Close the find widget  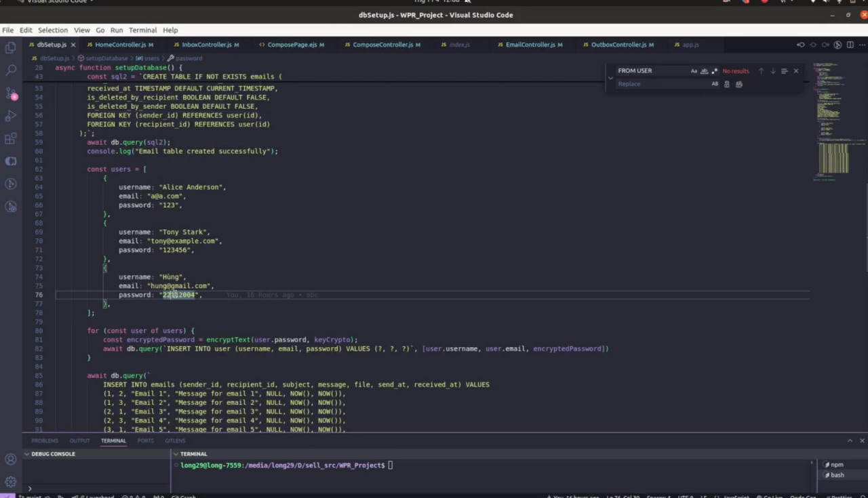tap(796, 71)
